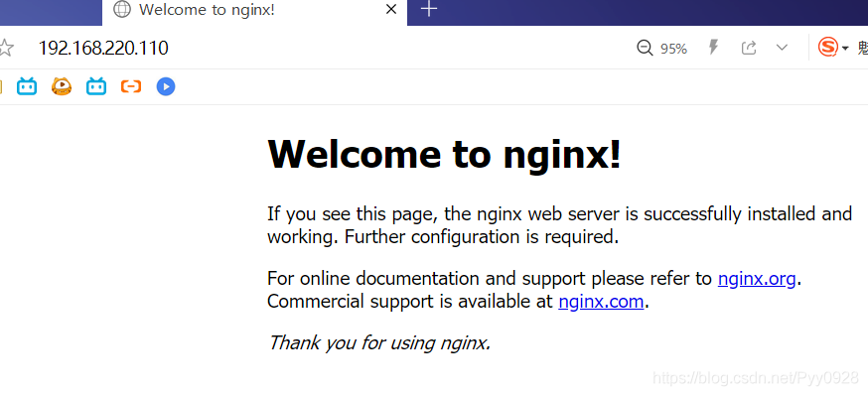Open the blue play button bookmark
868x396 pixels.
[166, 86]
